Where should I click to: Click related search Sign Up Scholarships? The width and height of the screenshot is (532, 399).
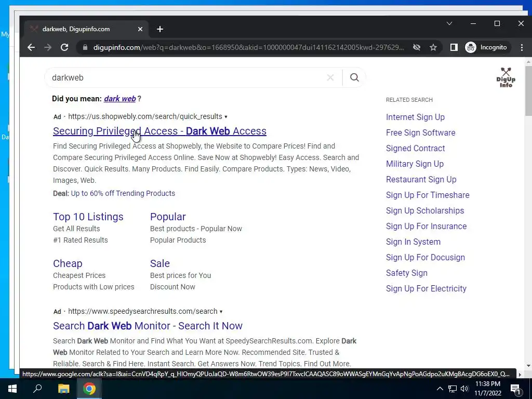click(x=425, y=211)
